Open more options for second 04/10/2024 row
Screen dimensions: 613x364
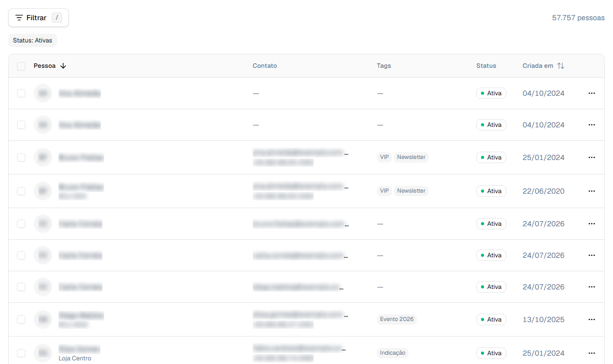click(591, 125)
